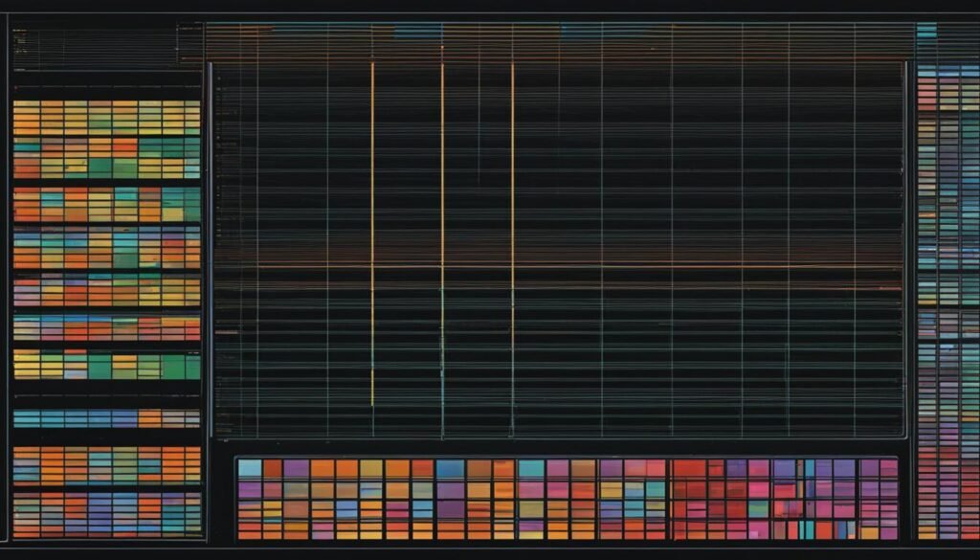This screenshot has height=560, width=980.
Task: Click the teal block atop the right color panel
Action: (x=926, y=31)
